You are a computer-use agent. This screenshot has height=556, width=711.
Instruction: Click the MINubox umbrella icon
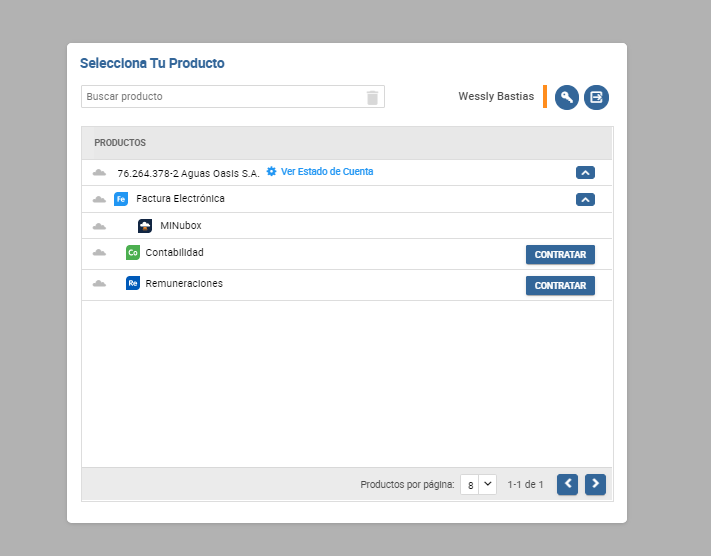click(x=145, y=226)
